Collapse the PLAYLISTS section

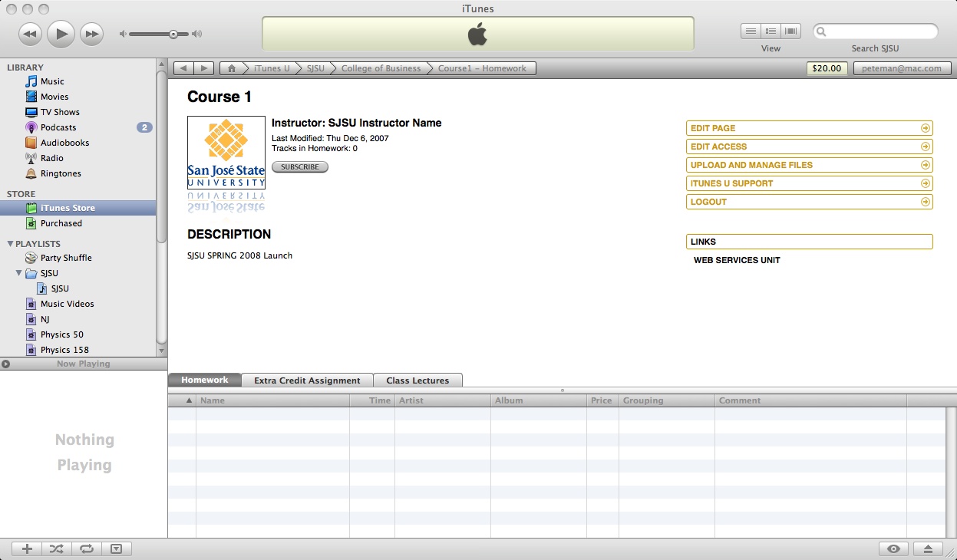[10, 244]
